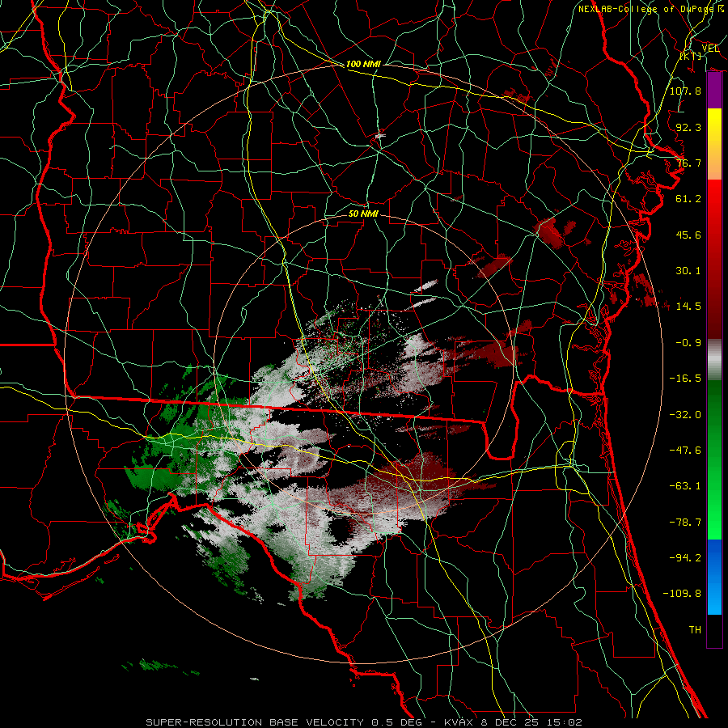
Task: Click the NEXLAB-College of DuPage credit text
Action: pos(651,9)
